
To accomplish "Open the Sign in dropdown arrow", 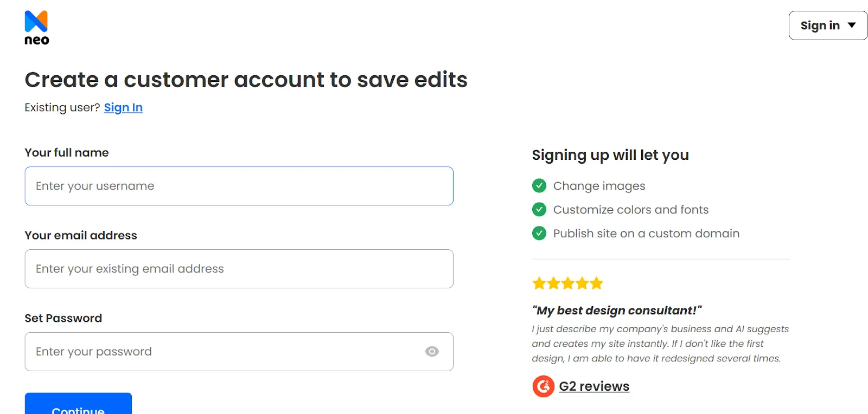I will coord(852,25).
